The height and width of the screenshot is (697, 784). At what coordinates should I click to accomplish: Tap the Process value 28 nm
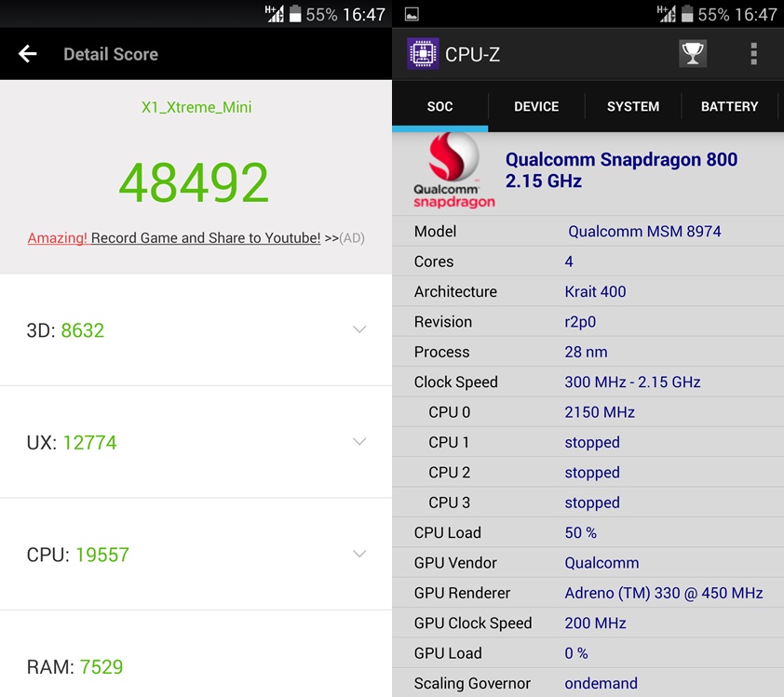pyautogui.click(x=586, y=352)
